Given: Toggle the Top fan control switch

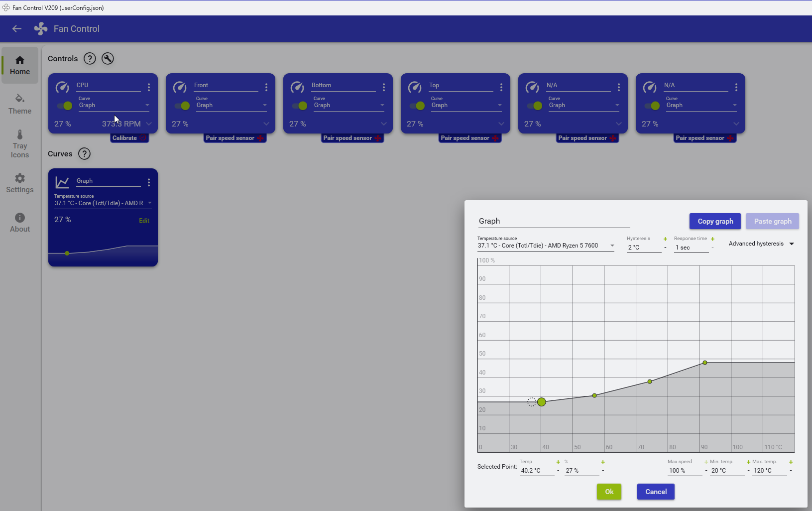Looking at the screenshot, I should (x=417, y=106).
